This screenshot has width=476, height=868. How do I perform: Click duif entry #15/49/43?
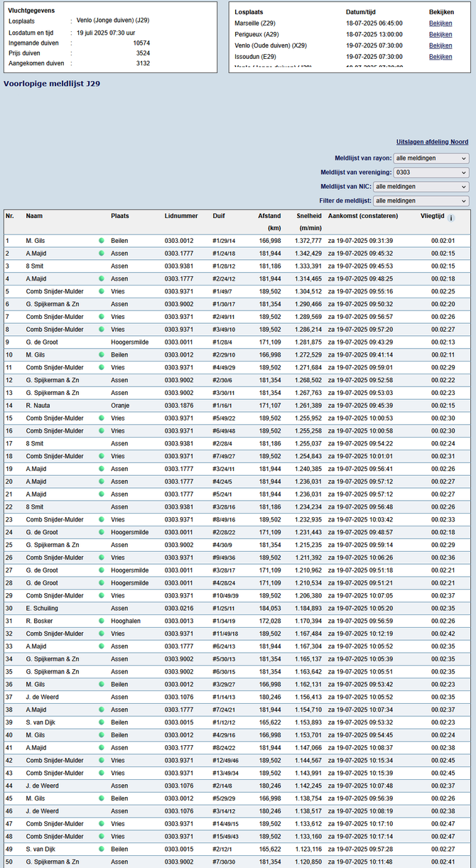[225, 836]
